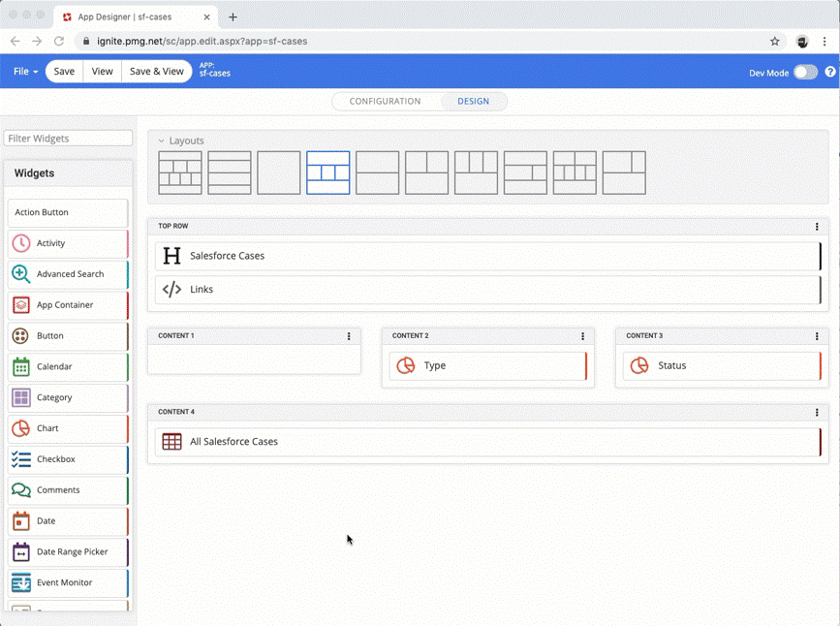Screen dimensions: 840x626
Task: Select the first multi-row grid layout thumbnail
Action: coord(180,172)
